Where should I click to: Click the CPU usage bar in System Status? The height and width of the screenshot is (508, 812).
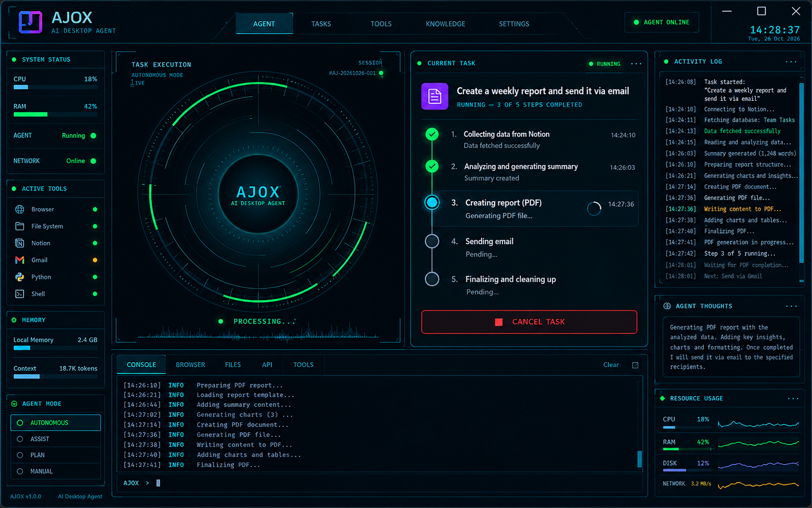coord(55,87)
